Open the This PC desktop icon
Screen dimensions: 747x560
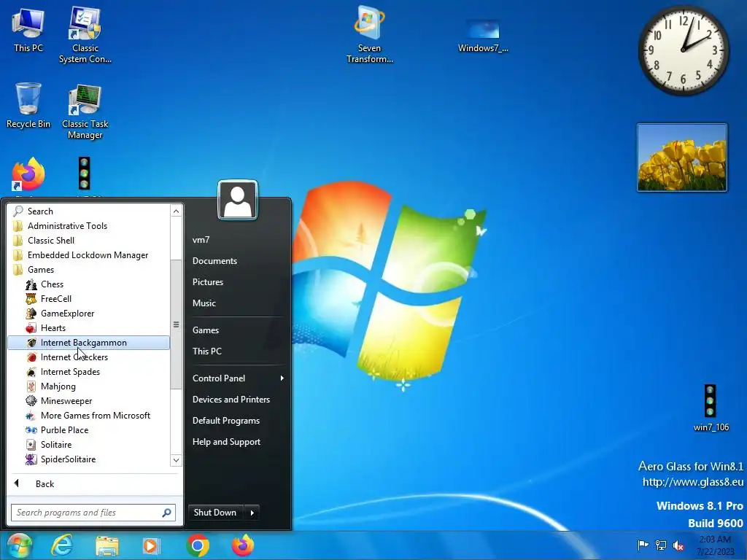pos(28,31)
